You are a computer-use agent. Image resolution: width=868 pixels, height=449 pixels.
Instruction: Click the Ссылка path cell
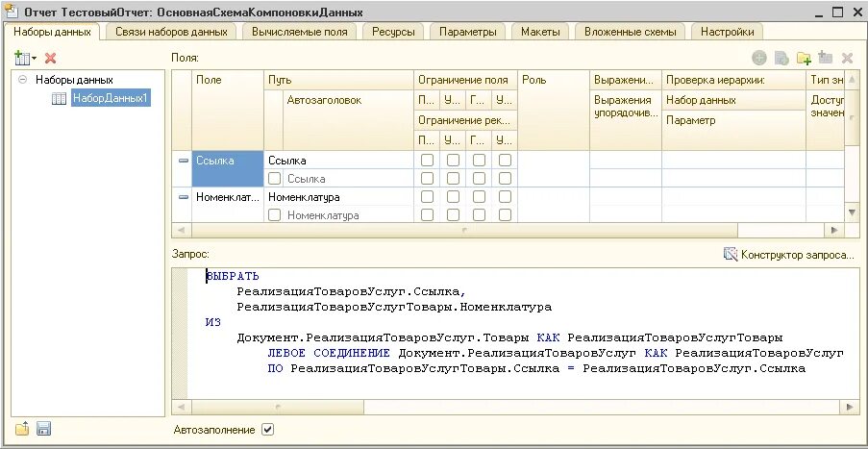(338, 161)
